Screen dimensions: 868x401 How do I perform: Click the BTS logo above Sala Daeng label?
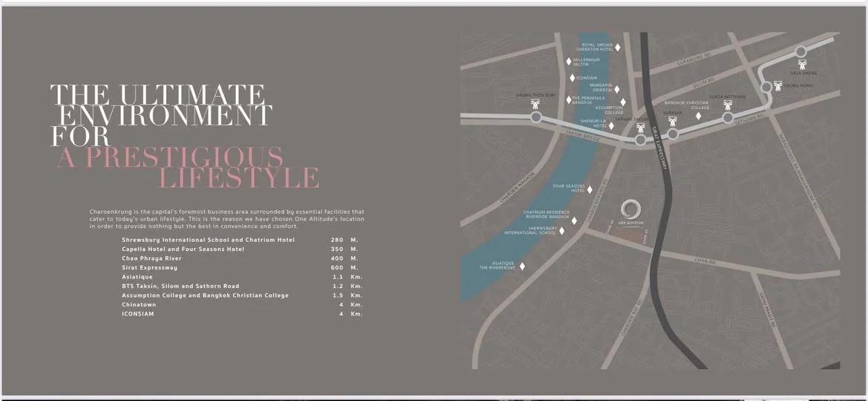(801, 65)
